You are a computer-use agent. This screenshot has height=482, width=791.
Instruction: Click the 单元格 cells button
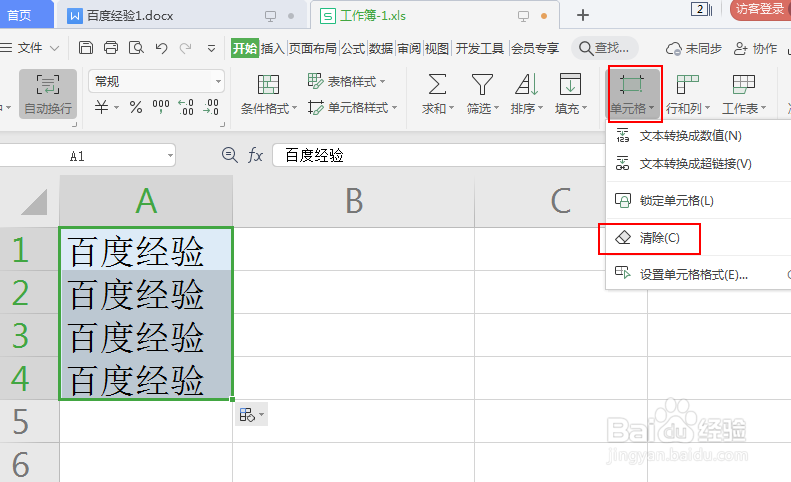tap(632, 94)
